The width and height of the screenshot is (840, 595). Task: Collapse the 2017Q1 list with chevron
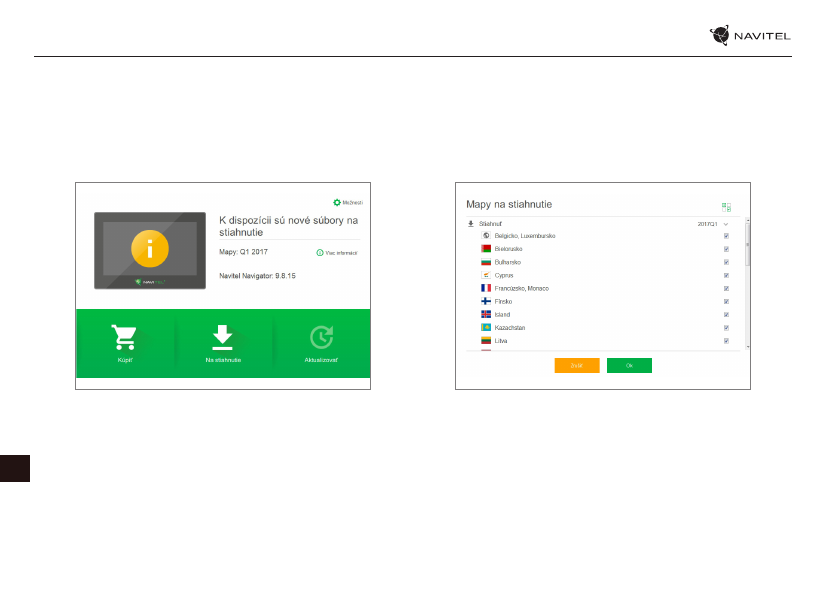click(726, 224)
